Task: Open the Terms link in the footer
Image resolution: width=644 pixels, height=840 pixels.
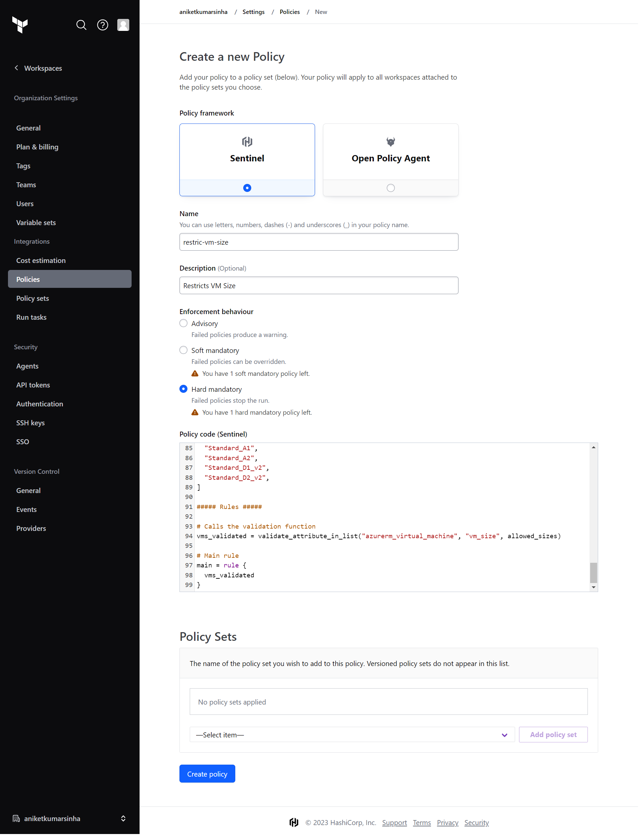Action: coord(422,822)
